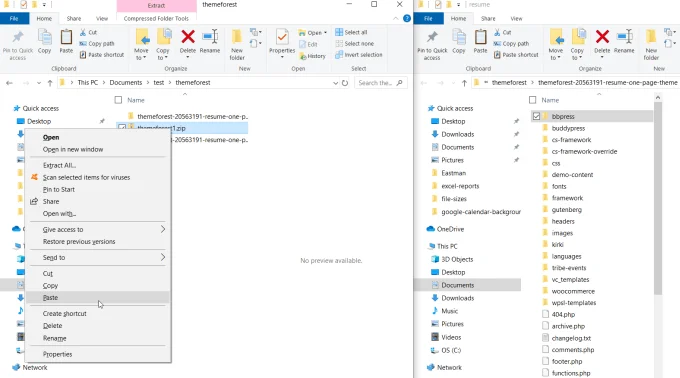Open the File tab in themeforest window
Image resolution: width=680 pixels, height=378 pixels.
14,18
